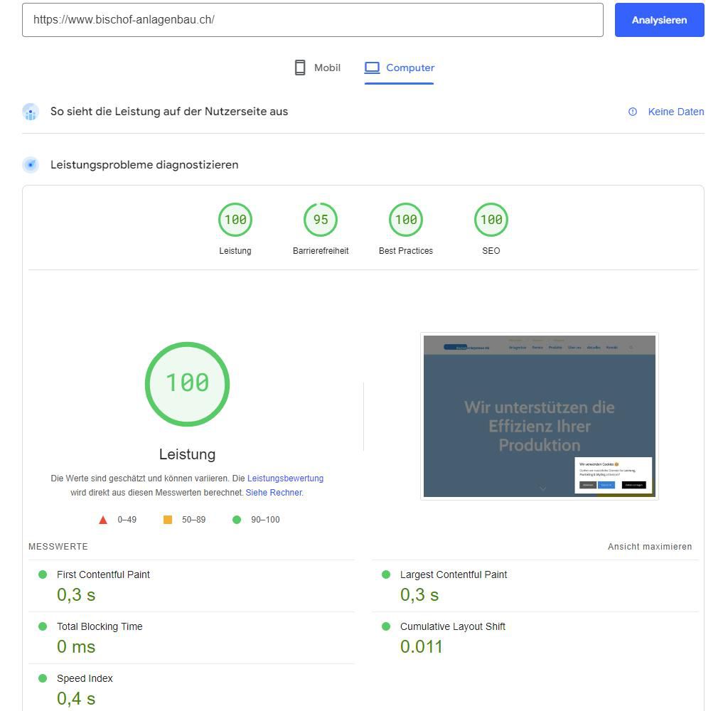Click the mobile phone icon
The height and width of the screenshot is (711, 728).
300,68
